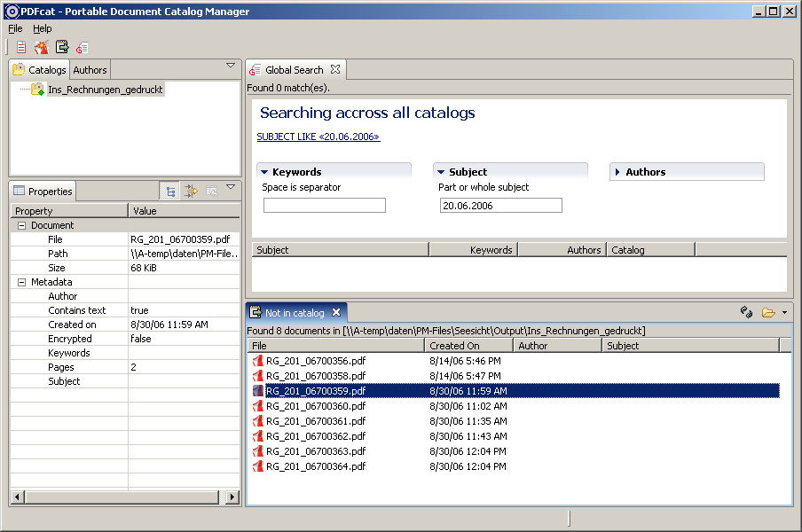Click the yellow arrow filter icon in Properties
This screenshot has width=802, height=532.
point(191,192)
